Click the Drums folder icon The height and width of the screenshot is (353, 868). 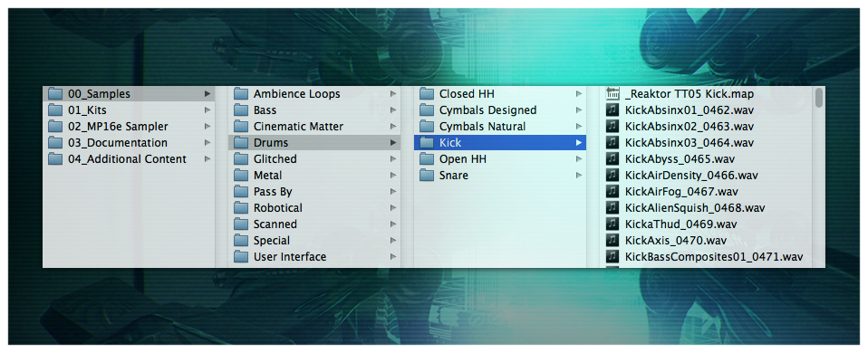(x=241, y=143)
